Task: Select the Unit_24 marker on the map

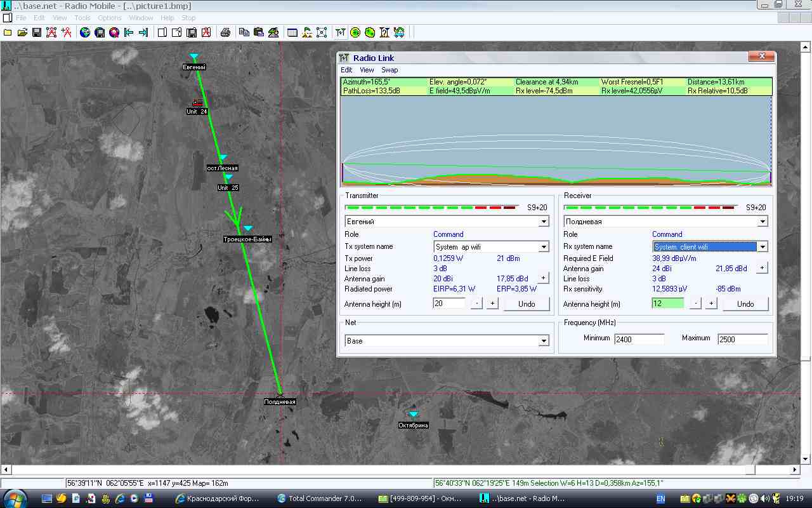Action: pyautogui.click(x=197, y=104)
